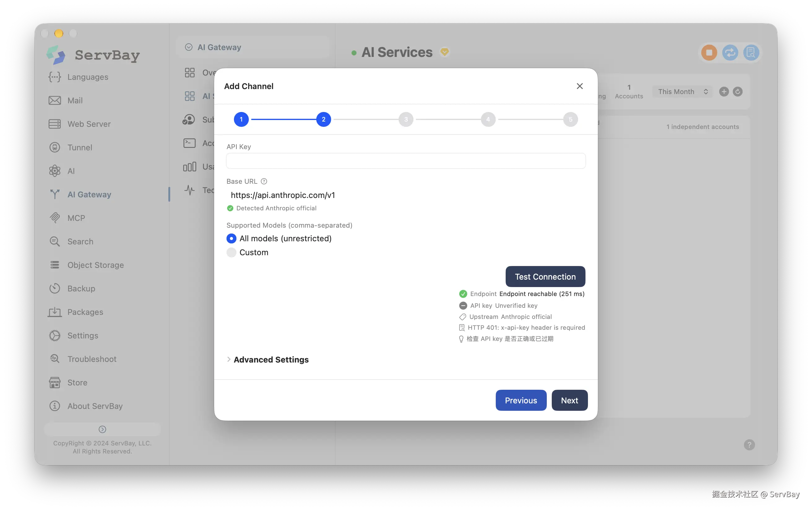
Task: Collapse the AI Gateway submenu header
Action: (x=252, y=47)
